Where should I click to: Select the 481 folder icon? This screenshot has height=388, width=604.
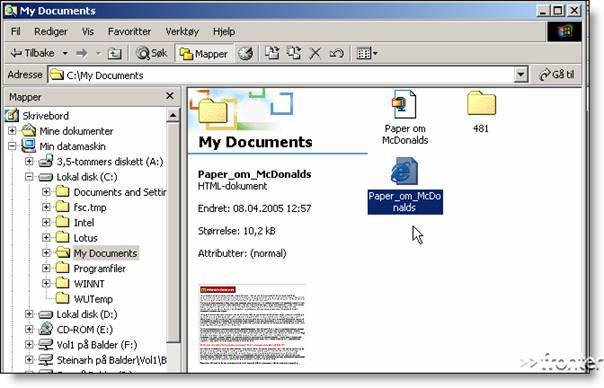tap(481, 103)
